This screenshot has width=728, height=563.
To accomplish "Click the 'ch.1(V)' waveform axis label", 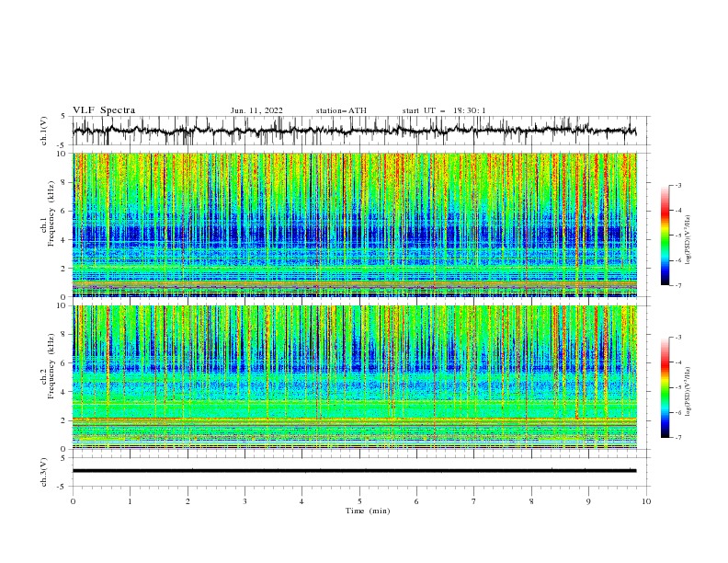I will [x=44, y=131].
